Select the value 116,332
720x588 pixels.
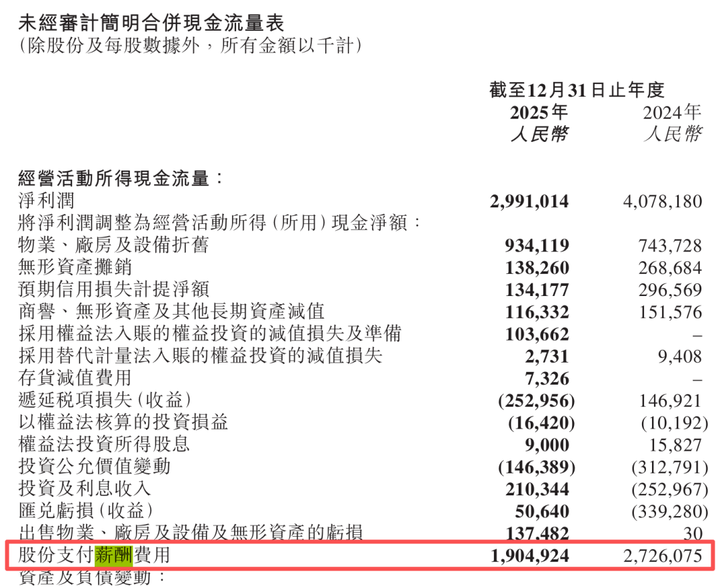tap(537, 312)
